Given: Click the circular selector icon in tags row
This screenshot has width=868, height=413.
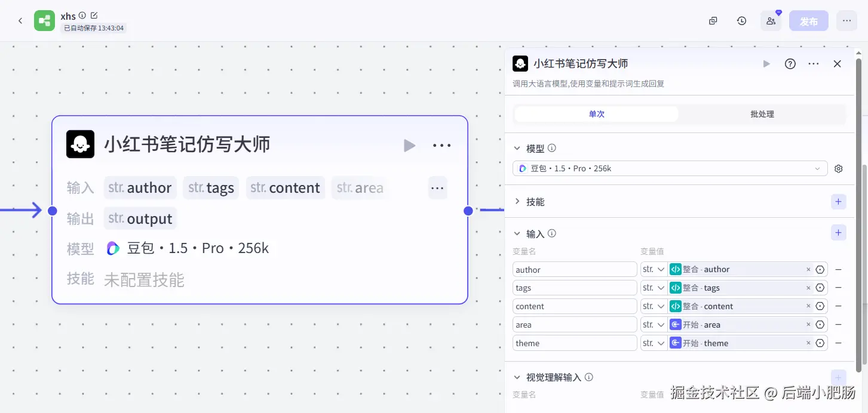Looking at the screenshot, I should point(820,288).
